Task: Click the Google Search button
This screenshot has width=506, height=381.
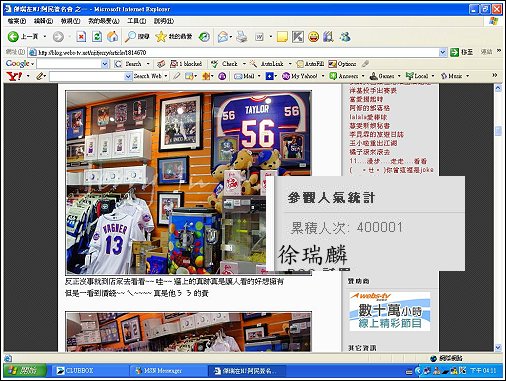Action: 128,64
